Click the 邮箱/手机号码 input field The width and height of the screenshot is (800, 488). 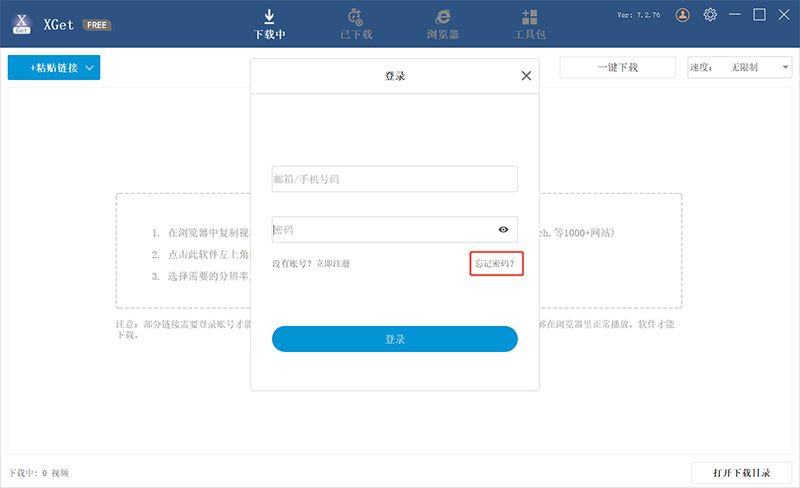click(394, 179)
